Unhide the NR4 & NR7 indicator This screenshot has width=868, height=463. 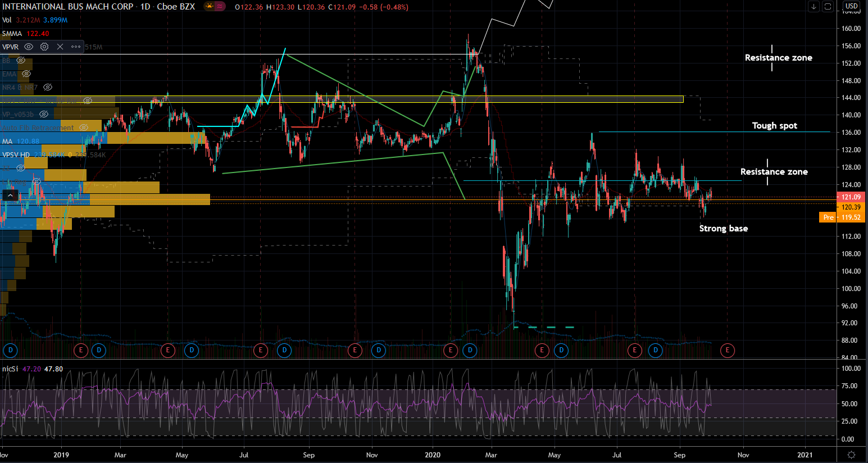click(x=48, y=87)
